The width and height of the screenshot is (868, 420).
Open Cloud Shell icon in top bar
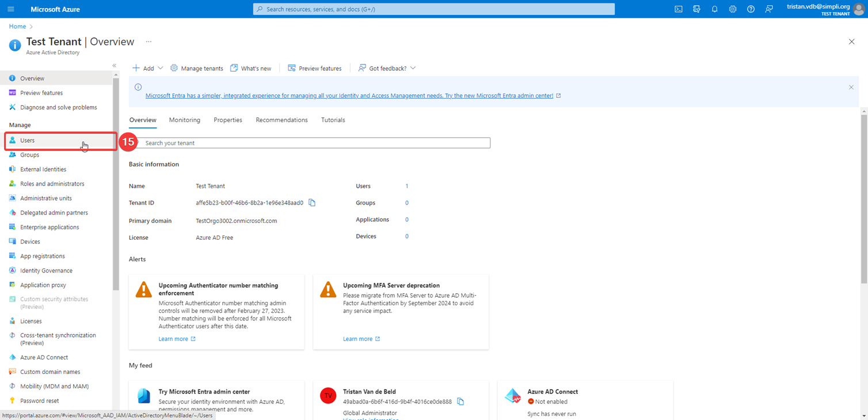coord(679,9)
